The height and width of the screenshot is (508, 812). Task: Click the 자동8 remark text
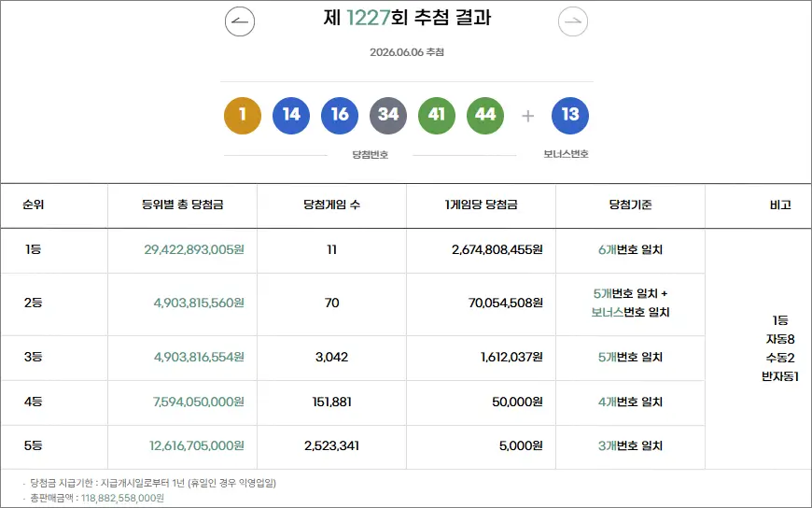[x=780, y=340]
